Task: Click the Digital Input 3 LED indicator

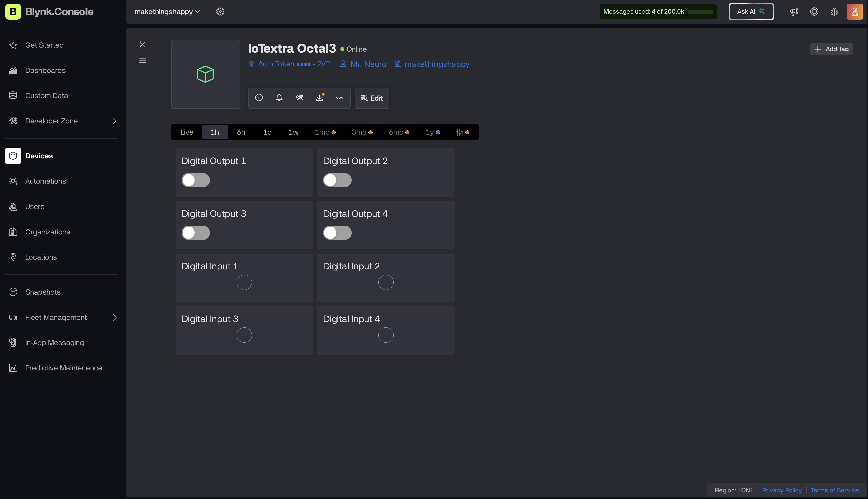Action: pos(244,335)
